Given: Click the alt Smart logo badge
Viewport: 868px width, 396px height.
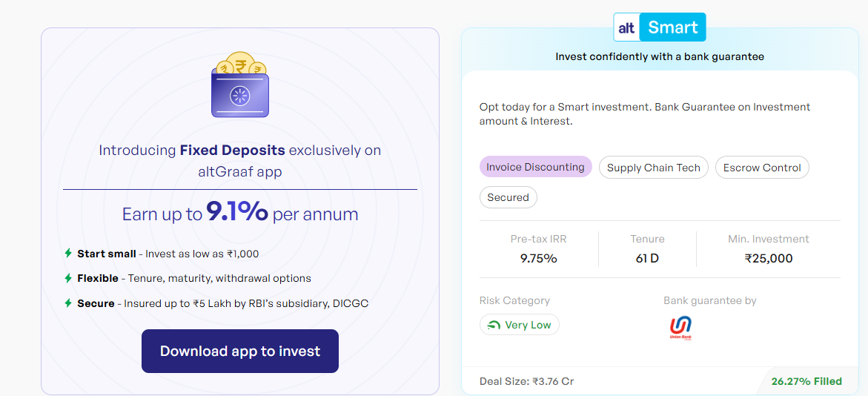Looking at the screenshot, I should coord(659,27).
